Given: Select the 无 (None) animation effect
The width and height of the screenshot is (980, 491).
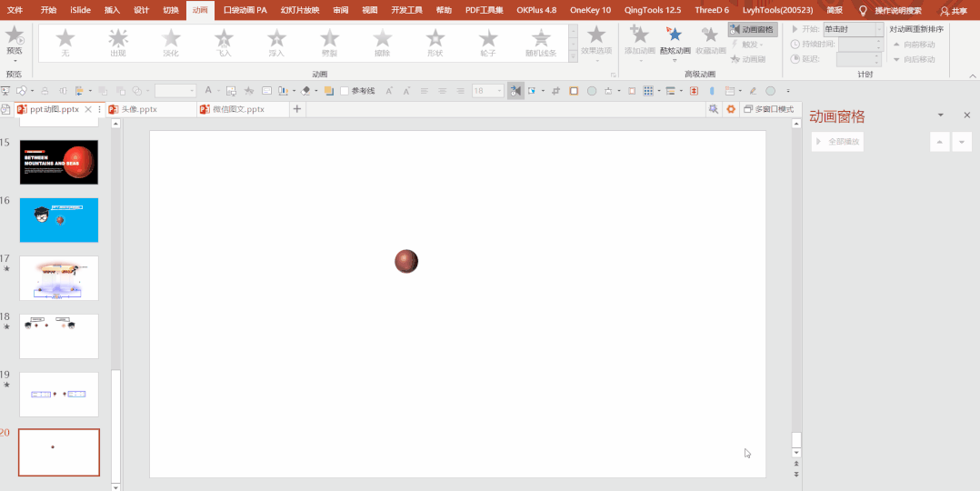Looking at the screenshot, I should pyautogui.click(x=65, y=43).
